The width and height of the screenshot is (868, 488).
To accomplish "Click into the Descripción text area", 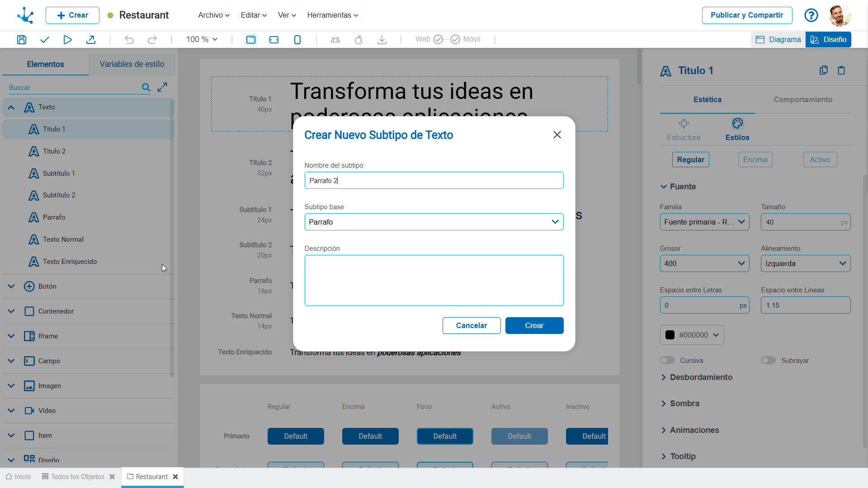I will pos(434,280).
